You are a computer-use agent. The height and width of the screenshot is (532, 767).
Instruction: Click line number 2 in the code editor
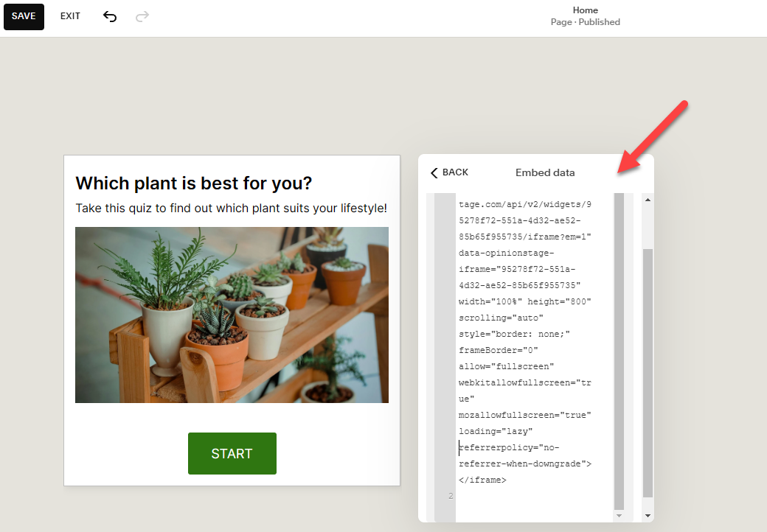(x=450, y=496)
